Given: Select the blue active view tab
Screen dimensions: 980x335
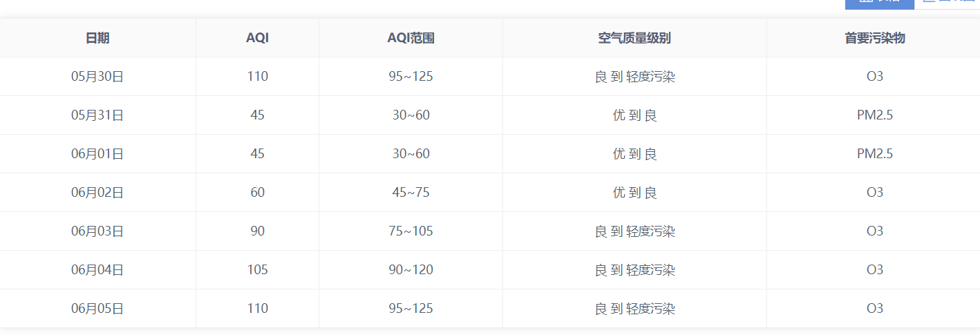Looking at the screenshot, I should [879, 4].
